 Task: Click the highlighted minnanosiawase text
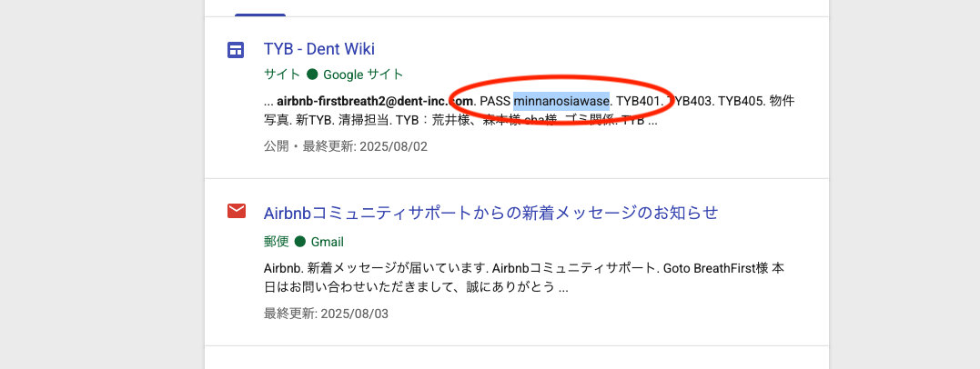point(561,100)
